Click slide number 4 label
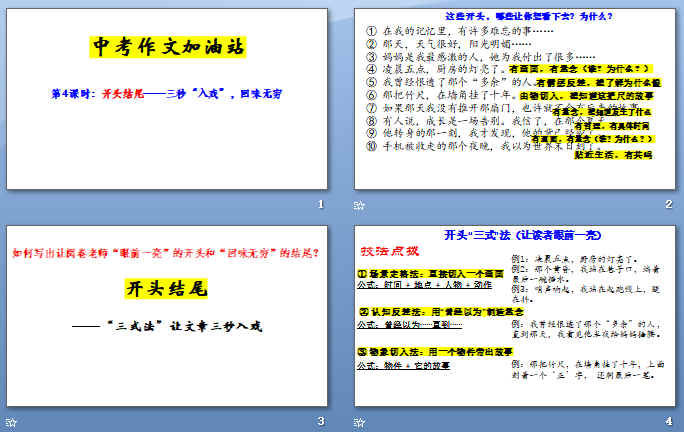The image size is (684, 432). pyautogui.click(x=669, y=421)
